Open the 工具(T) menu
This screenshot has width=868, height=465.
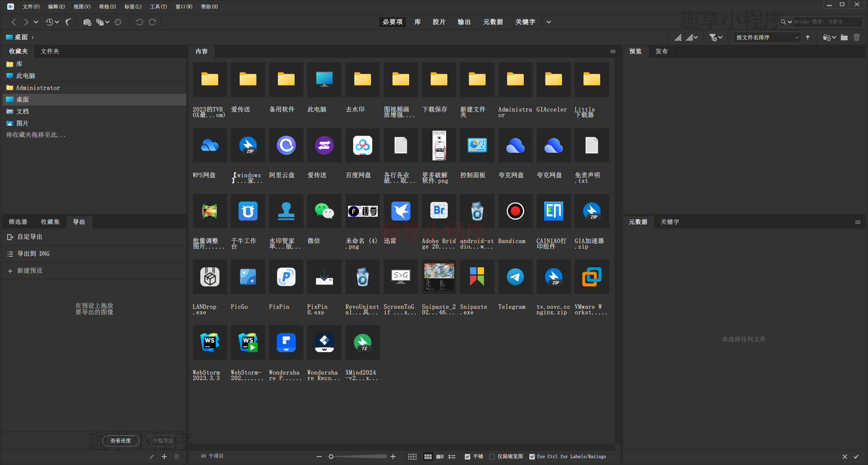click(158, 6)
